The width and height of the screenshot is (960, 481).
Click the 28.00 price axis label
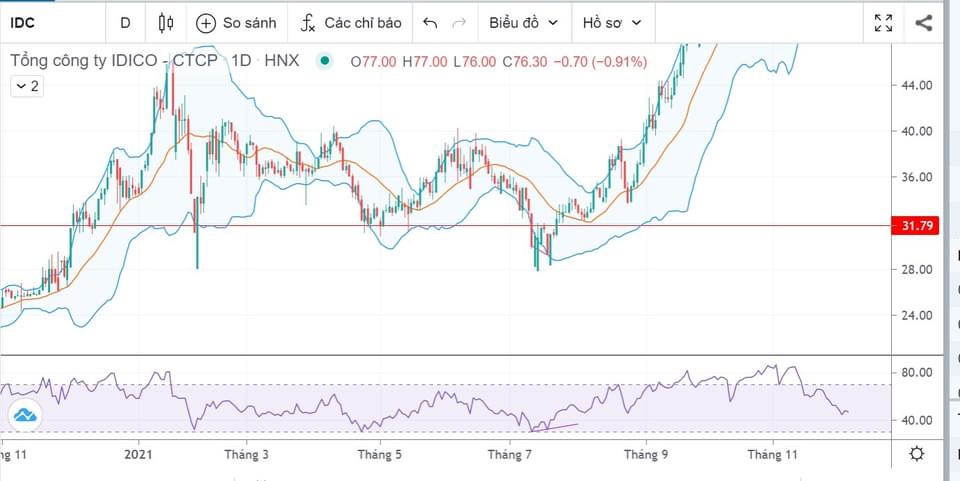click(917, 269)
